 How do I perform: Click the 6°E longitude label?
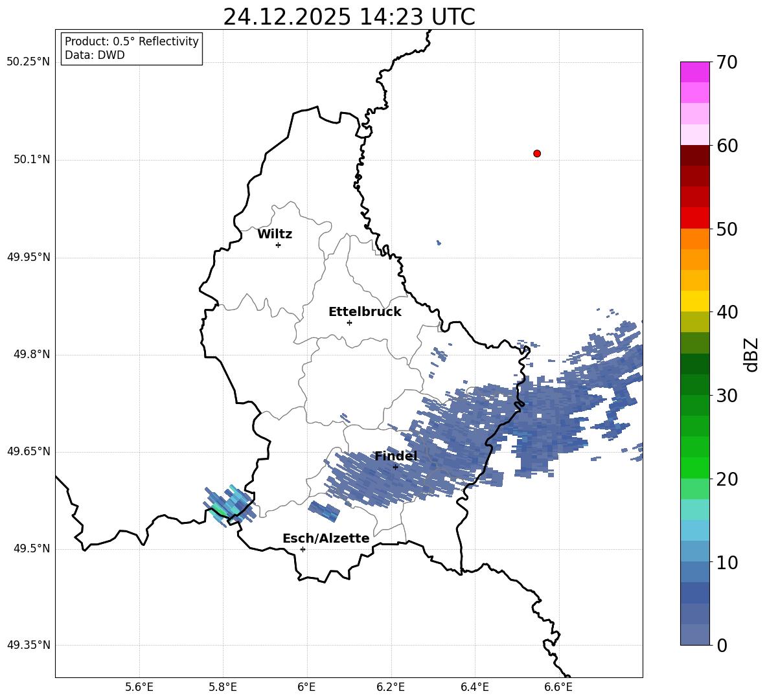tap(306, 687)
